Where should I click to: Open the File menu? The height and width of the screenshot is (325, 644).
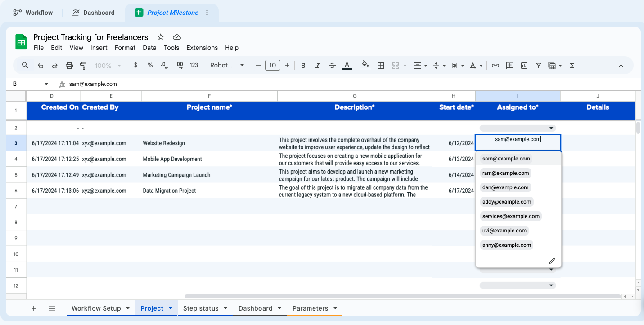tap(39, 48)
